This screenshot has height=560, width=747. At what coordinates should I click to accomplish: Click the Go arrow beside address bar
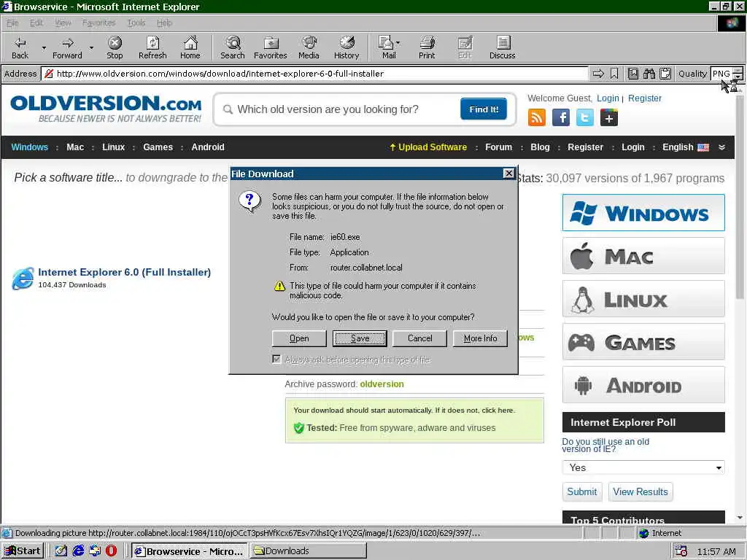(598, 74)
